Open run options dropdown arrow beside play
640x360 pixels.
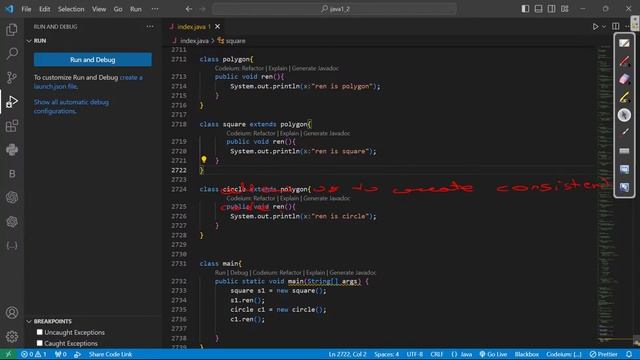click(604, 27)
